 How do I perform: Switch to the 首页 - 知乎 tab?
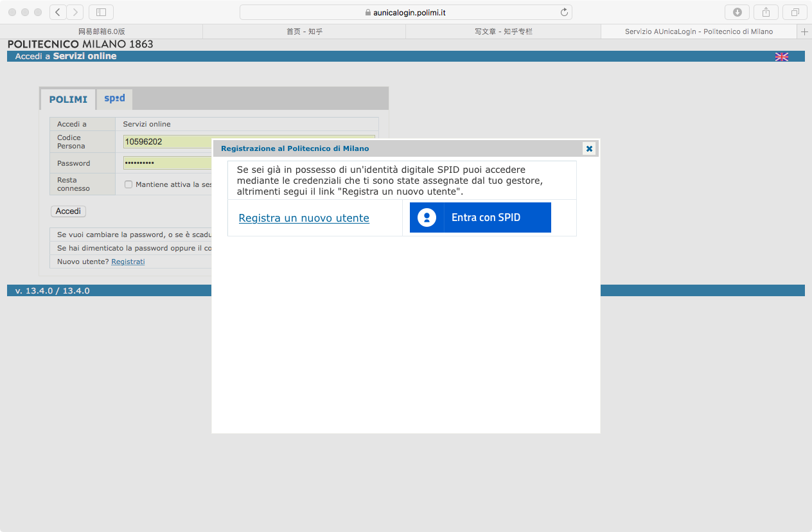tap(304, 31)
